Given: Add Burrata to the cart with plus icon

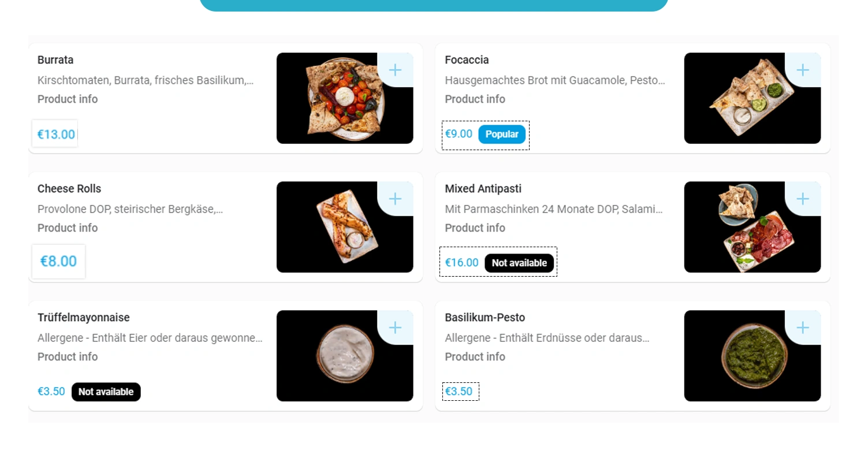Looking at the screenshot, I should (x=395, y=70).
